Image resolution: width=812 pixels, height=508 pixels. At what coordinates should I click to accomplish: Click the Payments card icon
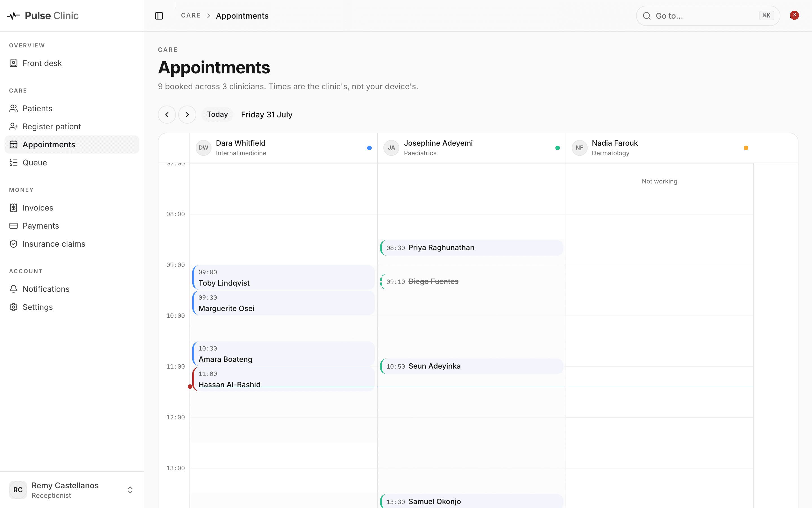coord(14,226)
